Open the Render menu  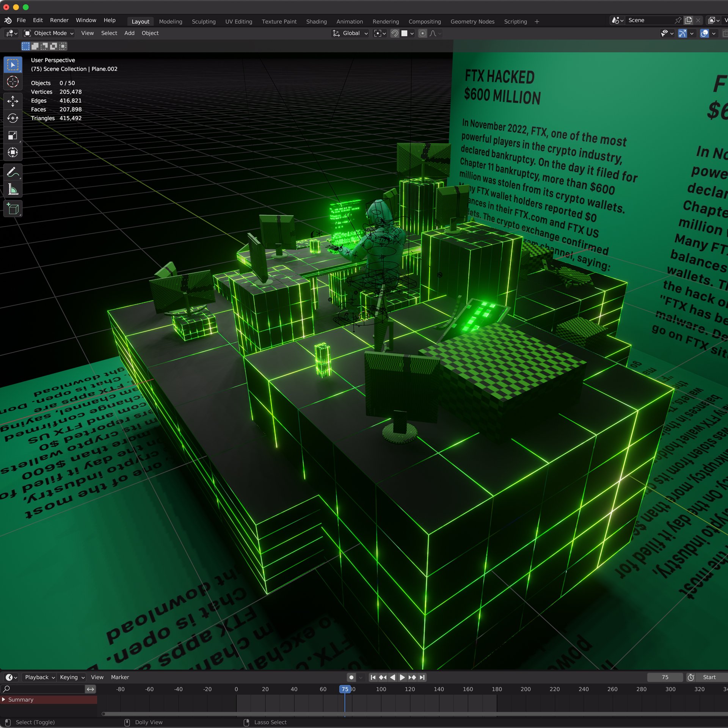click(x=59, y=20)
